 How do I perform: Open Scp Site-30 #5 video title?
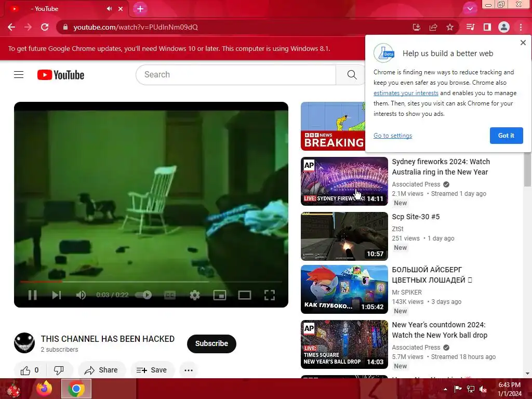pyautogui.click(x=416, y=217)
